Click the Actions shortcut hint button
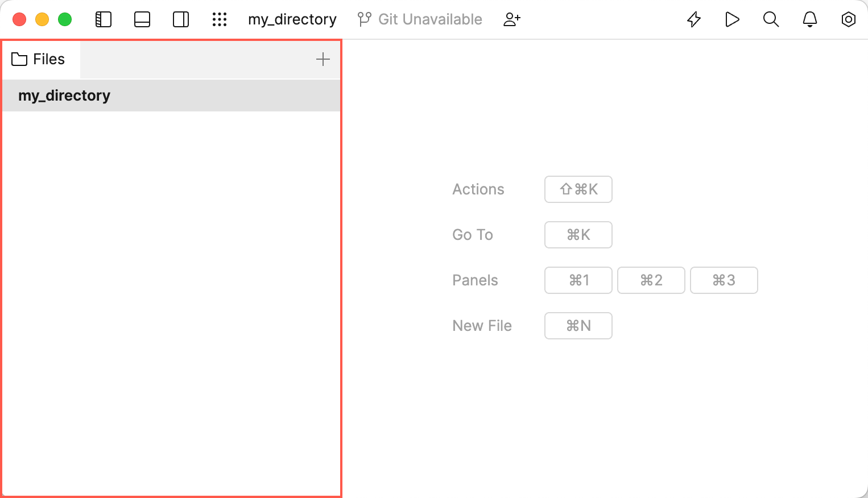The width and height of the screenshot is (868, 498). pyautogui.click(x=578, y=189)
